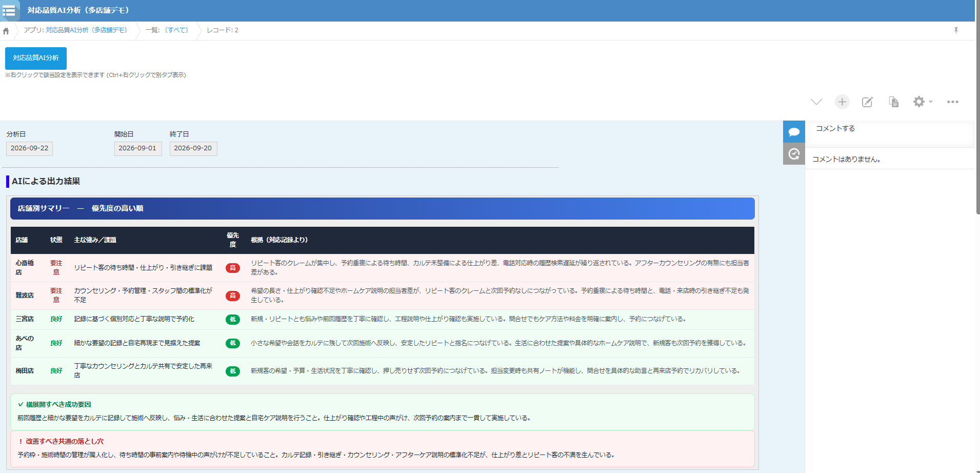Click the green 低 badge for 三宮店

(x=233, y=320)
